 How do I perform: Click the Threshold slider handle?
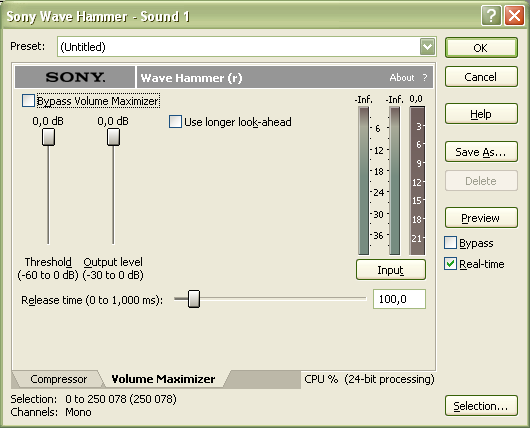click(x=48, y=137)
